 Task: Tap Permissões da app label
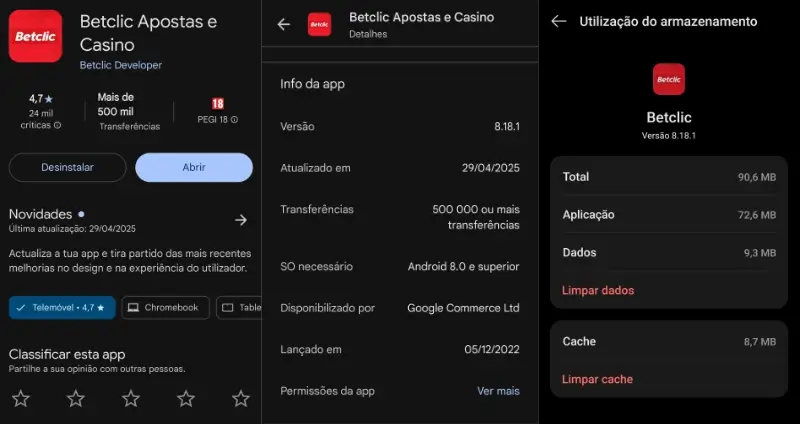tap(327, 391)
